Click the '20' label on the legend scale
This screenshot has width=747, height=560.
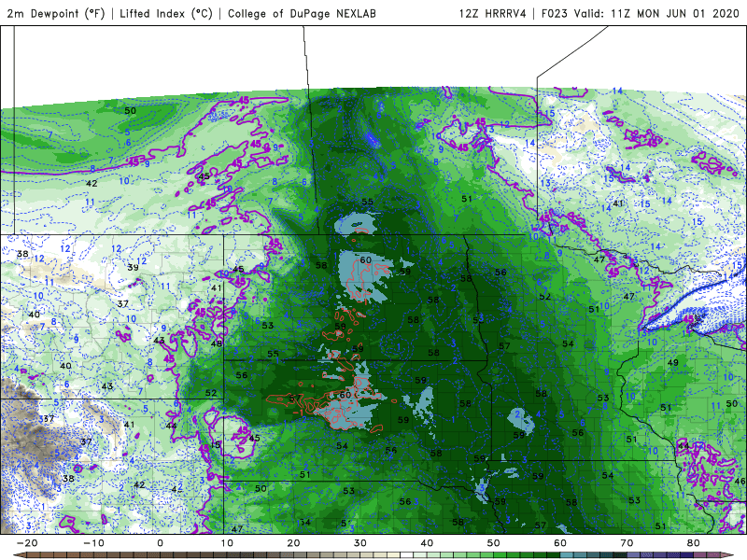293,543
